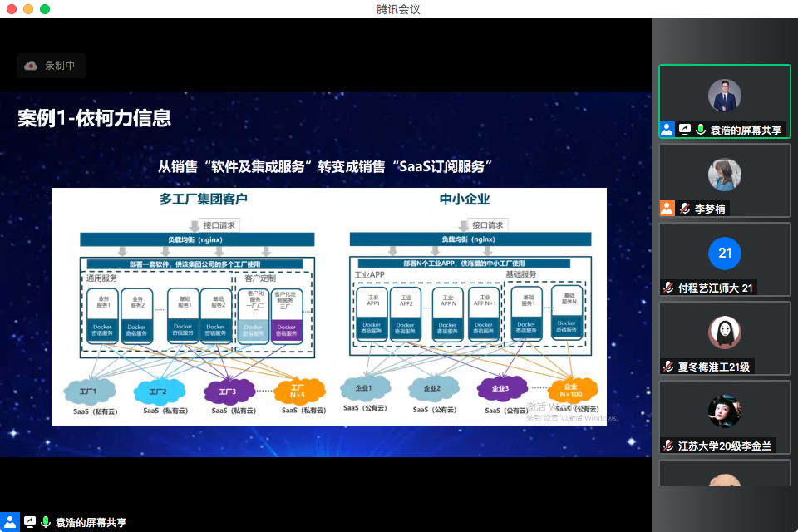Click screen share icon on 袁浩's participant tile
The image size is (798, 532).
tap(685, 130)
